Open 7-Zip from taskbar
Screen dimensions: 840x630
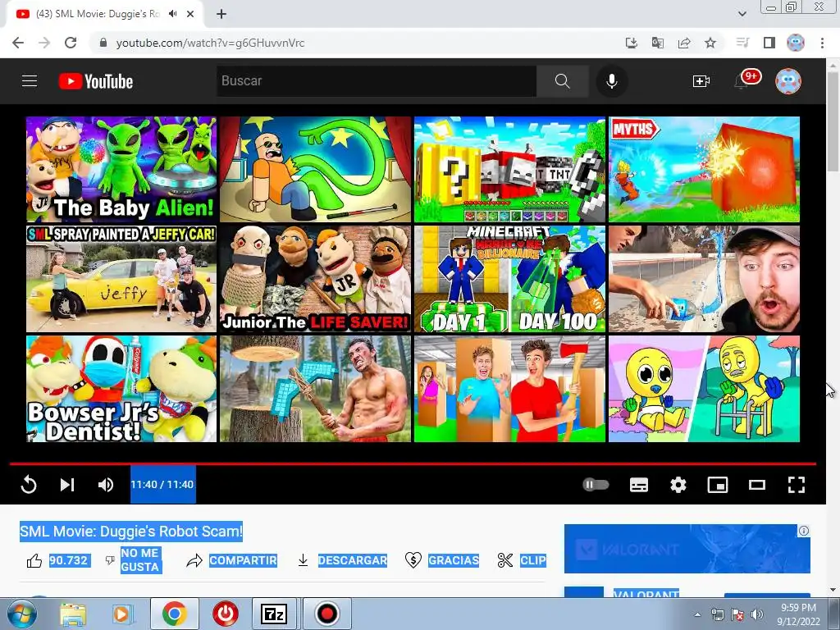[x=274, y=614]
